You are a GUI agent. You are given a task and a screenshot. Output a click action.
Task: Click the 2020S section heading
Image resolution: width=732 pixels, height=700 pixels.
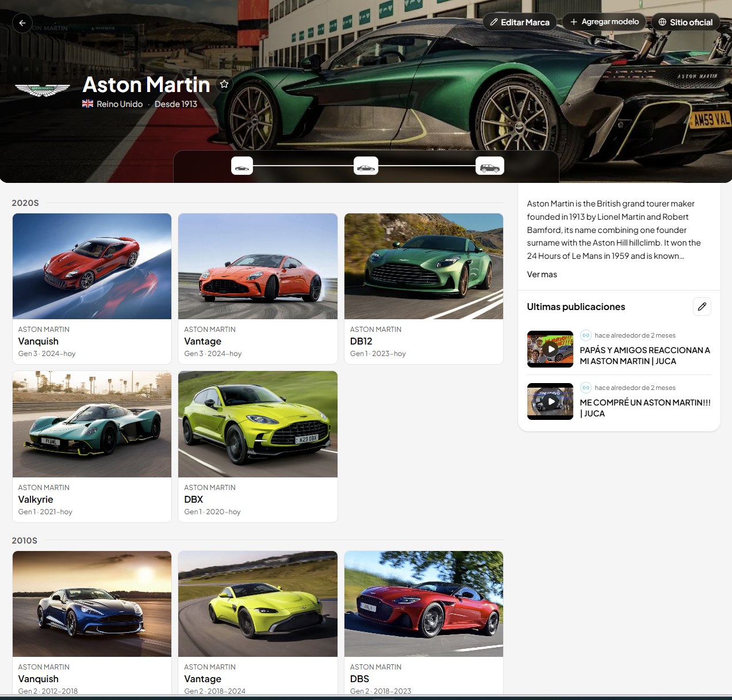[25, 203]
